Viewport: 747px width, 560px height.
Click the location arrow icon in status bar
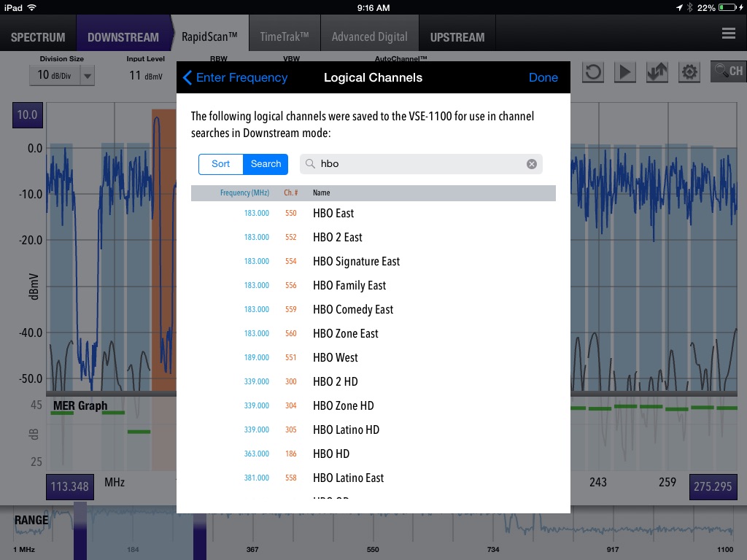(679, 7)
